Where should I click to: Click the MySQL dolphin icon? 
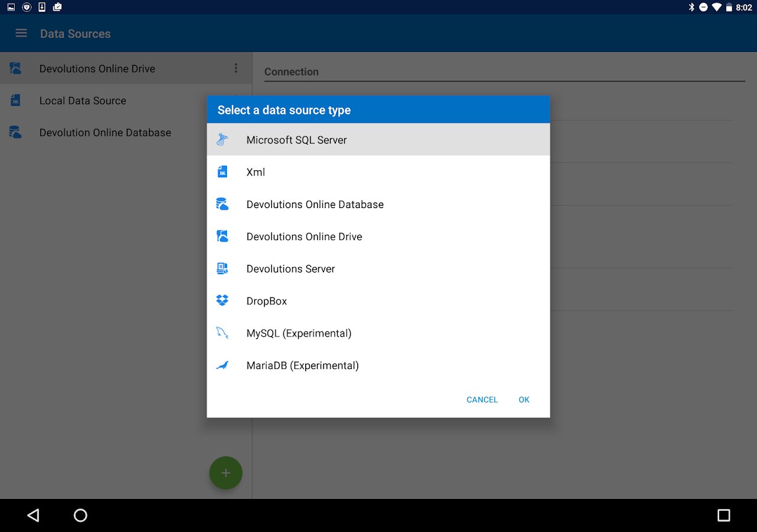[x=222, y=333]
